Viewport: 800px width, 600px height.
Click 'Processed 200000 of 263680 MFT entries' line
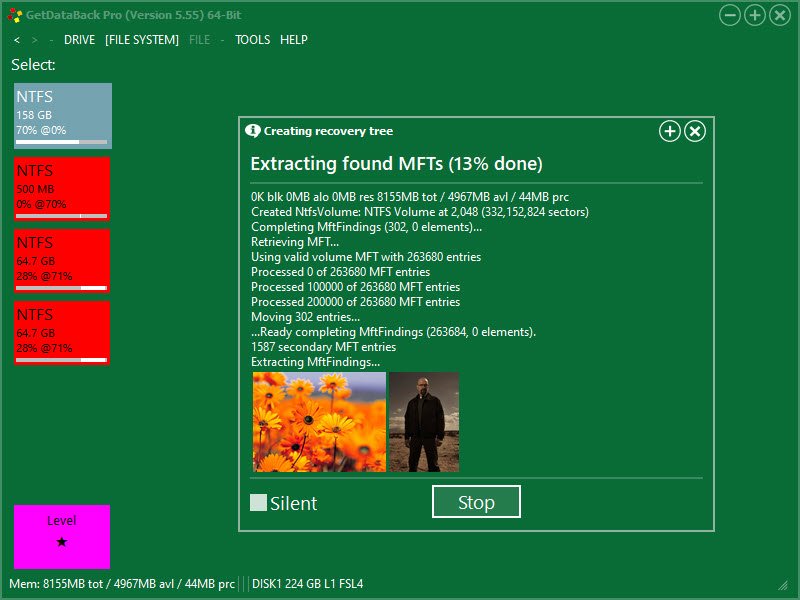356,302
